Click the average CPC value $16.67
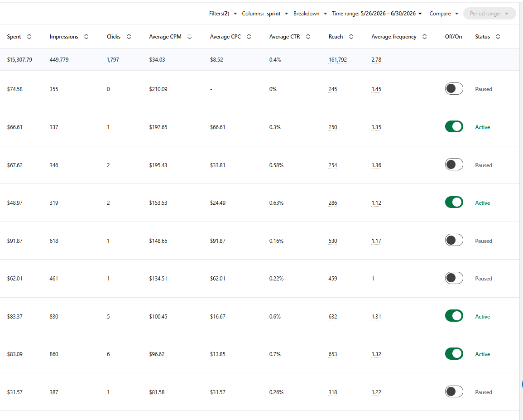 point(217,317)
